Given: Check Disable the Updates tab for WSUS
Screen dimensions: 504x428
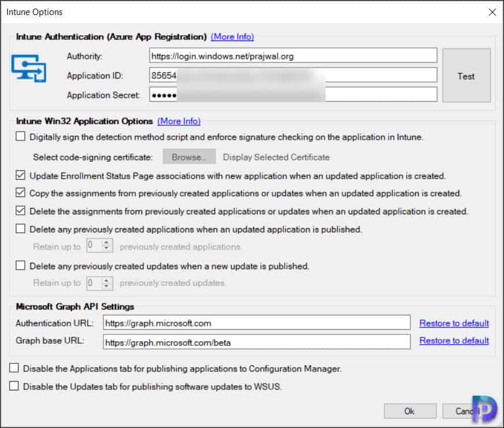Looking at the screenshot, I should click(x=14, y=386).
